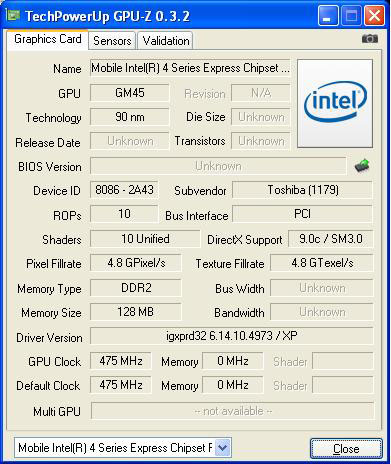Click the Revision field N/A

261,93
